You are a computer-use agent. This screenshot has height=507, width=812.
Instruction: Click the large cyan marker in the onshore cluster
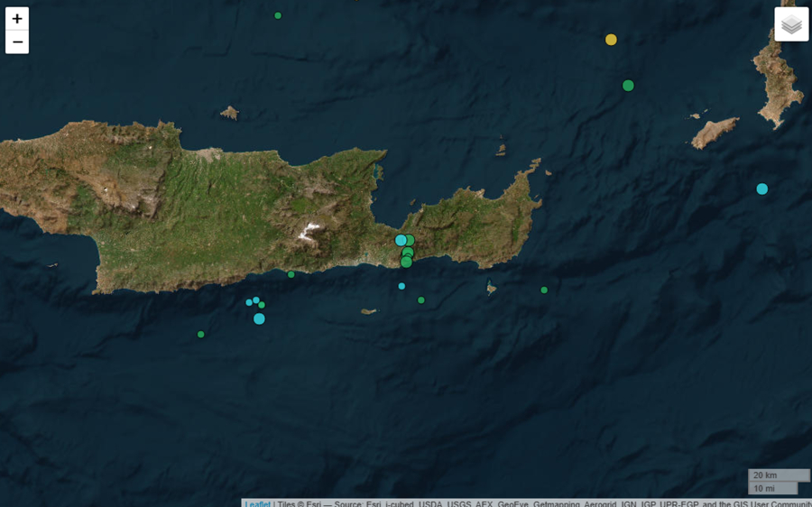(400, 240)
